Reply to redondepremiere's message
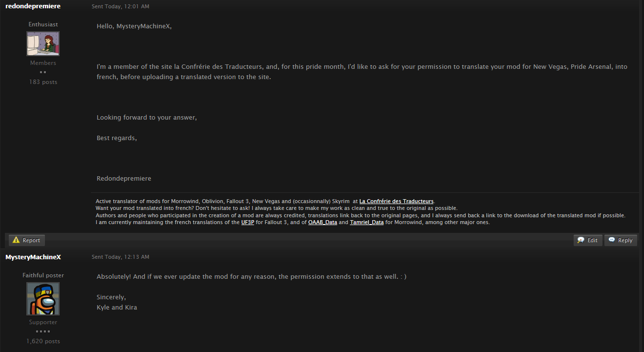The height and width of the screenshot is (352, 644). pos(621,240)
